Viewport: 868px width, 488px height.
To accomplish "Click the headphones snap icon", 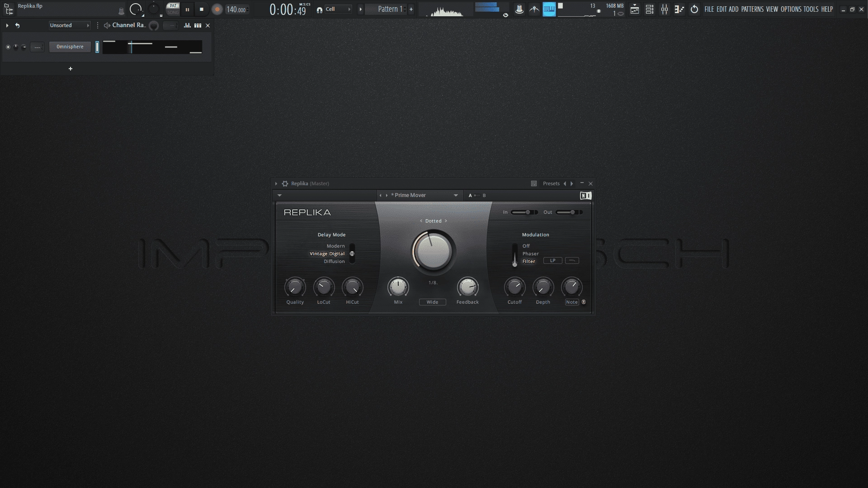I will (x=320, y=9).
